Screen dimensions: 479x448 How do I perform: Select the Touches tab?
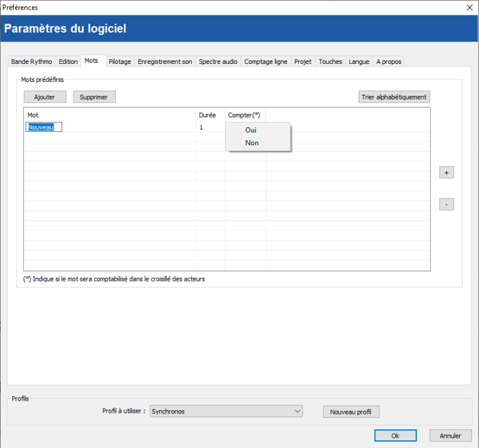tap(331, 61)
